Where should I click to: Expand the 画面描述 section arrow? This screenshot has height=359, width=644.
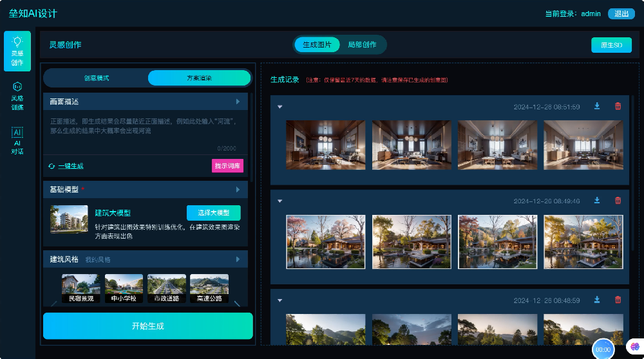point(238,102)
